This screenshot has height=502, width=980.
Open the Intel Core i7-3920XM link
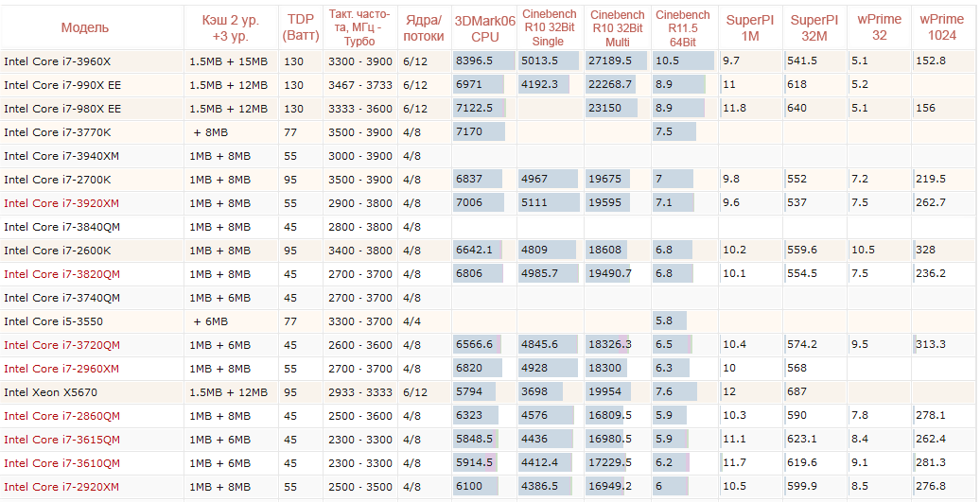61,203
